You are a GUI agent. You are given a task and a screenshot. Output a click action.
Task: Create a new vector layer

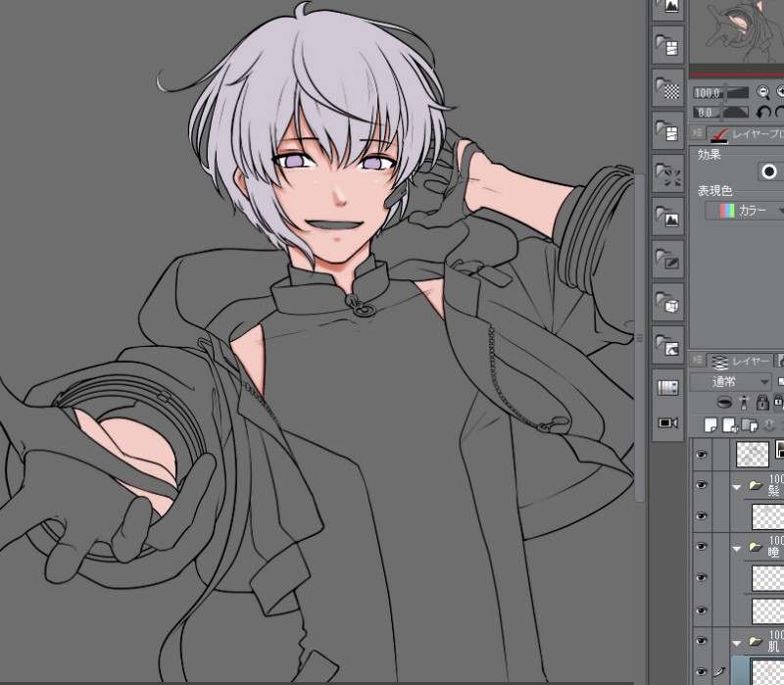point(730,425)
